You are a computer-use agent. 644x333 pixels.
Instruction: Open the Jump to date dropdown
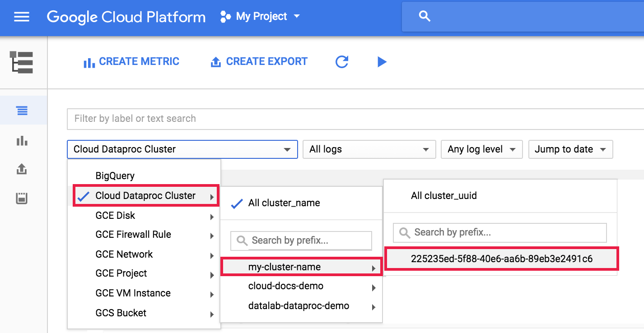pyautogui.click(x=570, y=149)
